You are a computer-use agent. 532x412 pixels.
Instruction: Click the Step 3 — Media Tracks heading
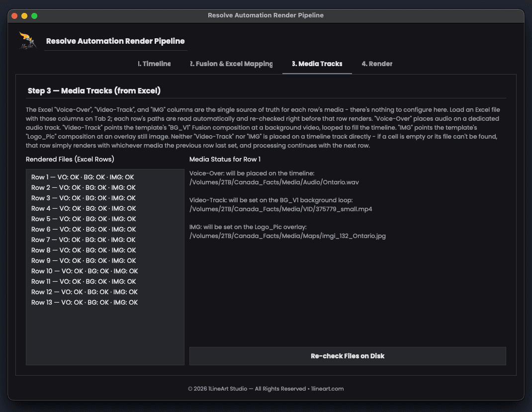click(x=94, y=90)
